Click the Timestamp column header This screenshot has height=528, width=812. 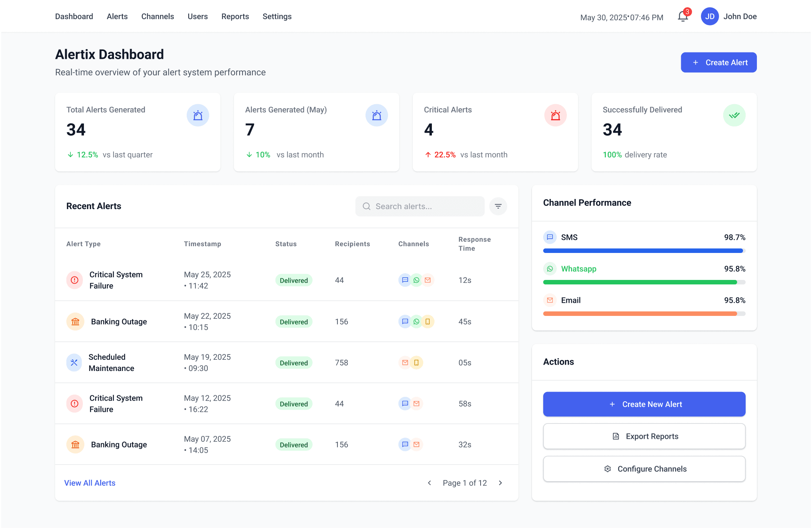click(202, 244)
